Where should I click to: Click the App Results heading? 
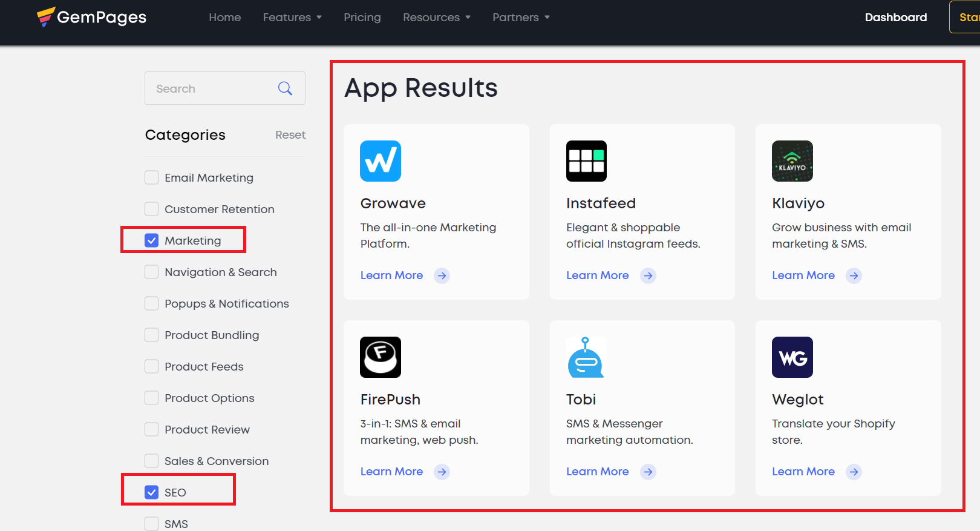coord(421,88)
